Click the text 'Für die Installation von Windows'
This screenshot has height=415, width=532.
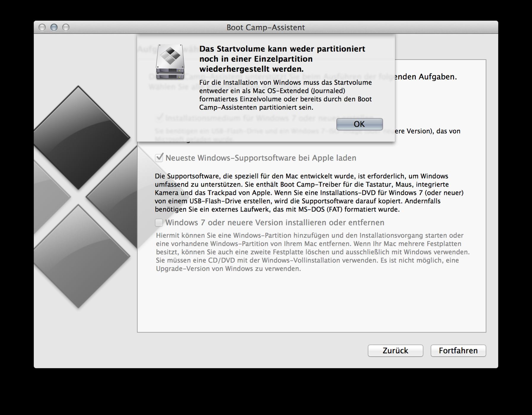(x=285, y=95)
